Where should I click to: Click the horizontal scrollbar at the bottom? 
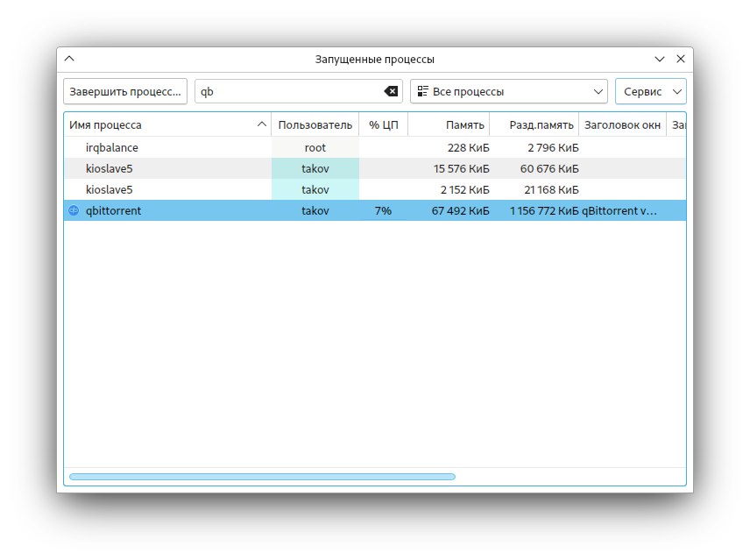[x=262, y=477]
